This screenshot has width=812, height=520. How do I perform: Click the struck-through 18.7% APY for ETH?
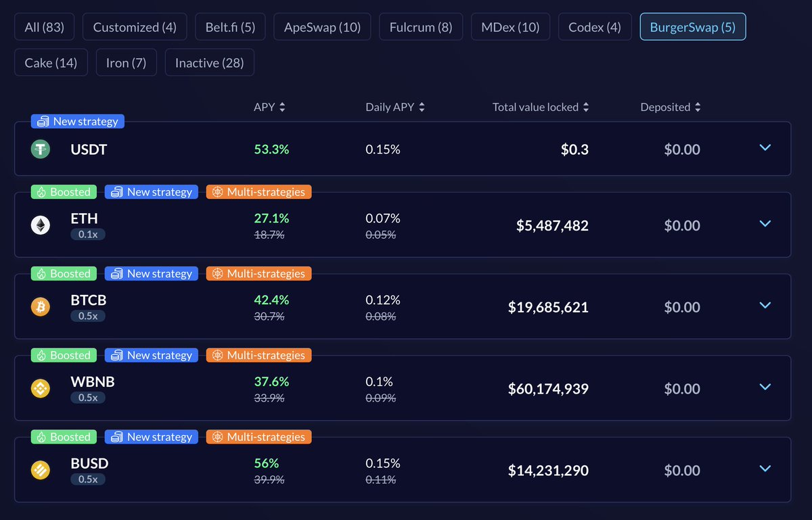pos(269,235)
